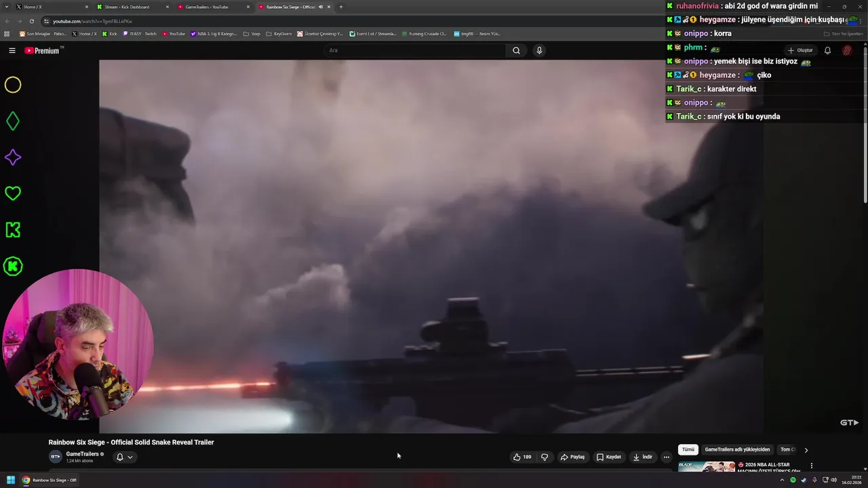Click the İndir download button
868x488 pixels.
point(642,457)
